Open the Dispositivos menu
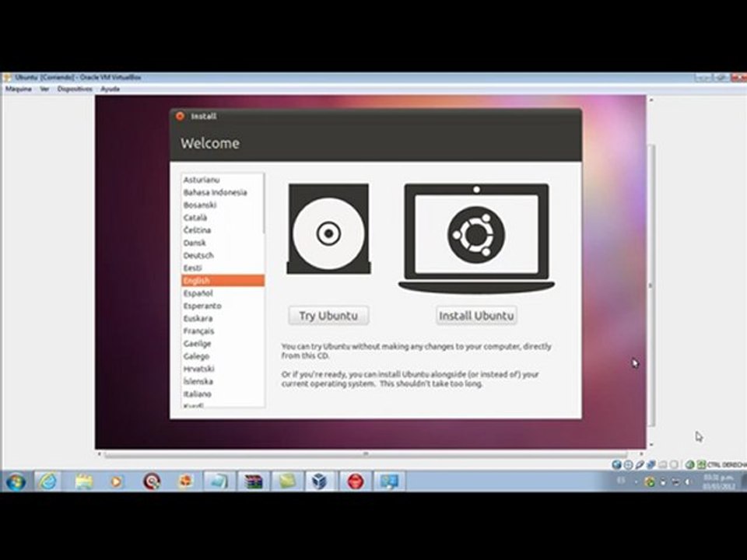 click(x=75, y=89)
